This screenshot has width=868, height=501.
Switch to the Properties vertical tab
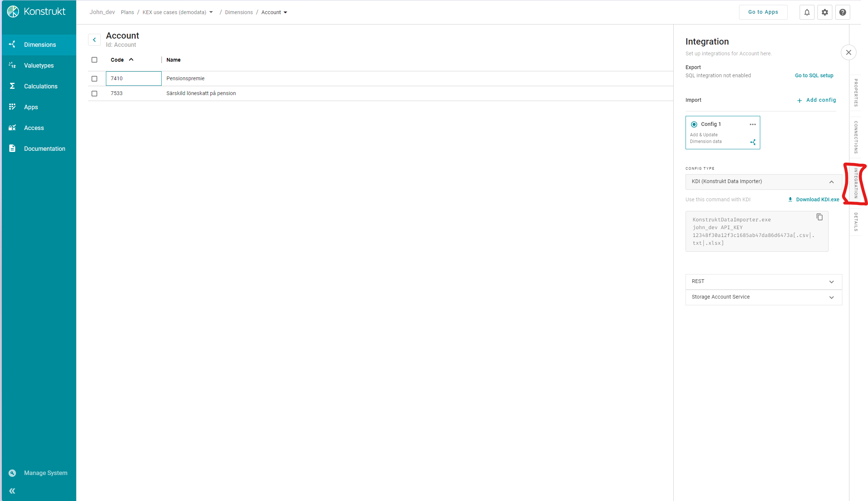pos(855,92)
